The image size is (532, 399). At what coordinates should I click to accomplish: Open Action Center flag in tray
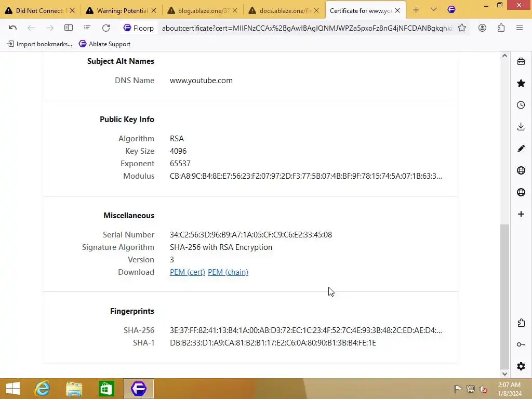coord(458,389)
